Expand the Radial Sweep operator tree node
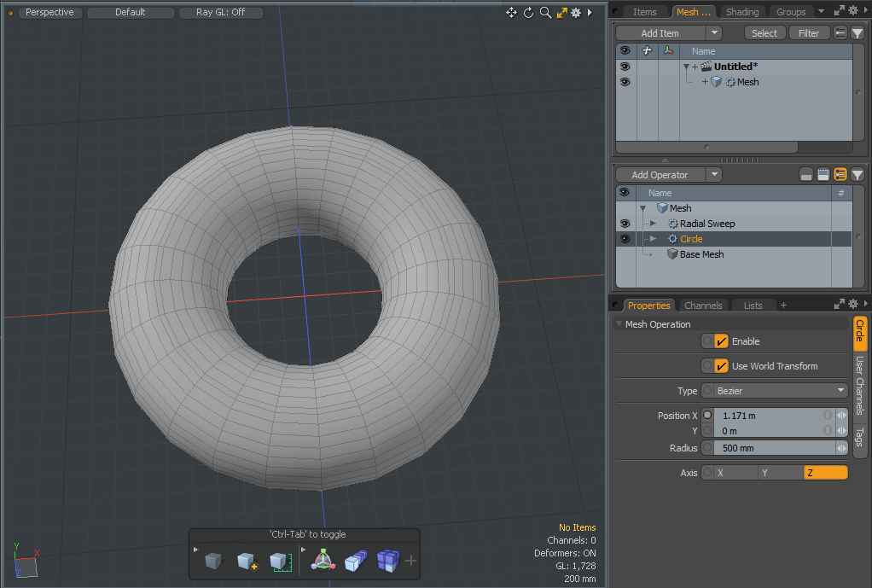Screen dimensions: 872x588 pyautogui.click(x=654, y=224)
